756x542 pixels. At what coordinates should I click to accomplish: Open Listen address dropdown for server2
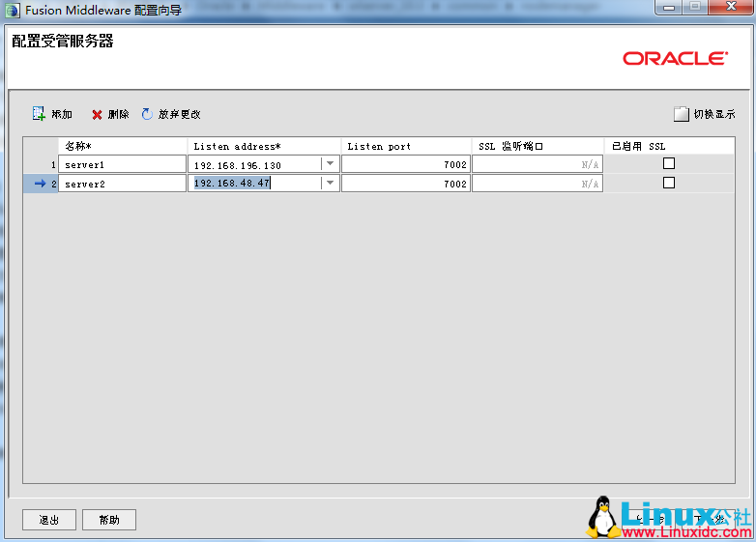pos(331,183)
